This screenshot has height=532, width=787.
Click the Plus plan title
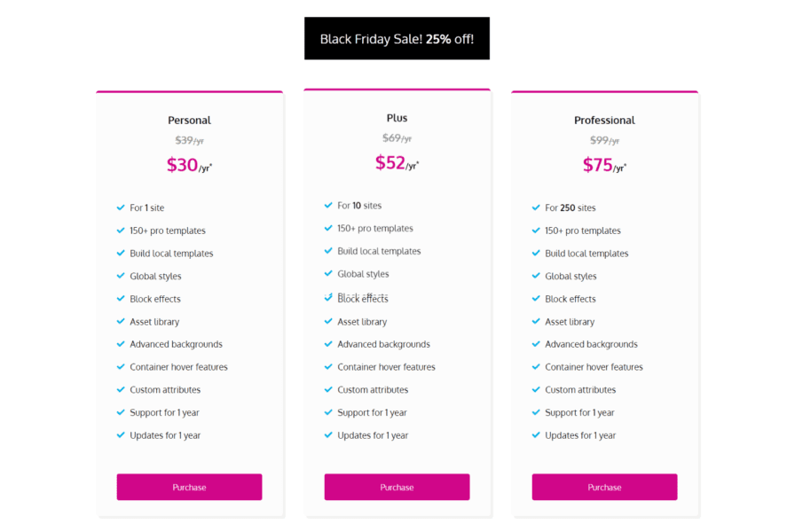397,118
